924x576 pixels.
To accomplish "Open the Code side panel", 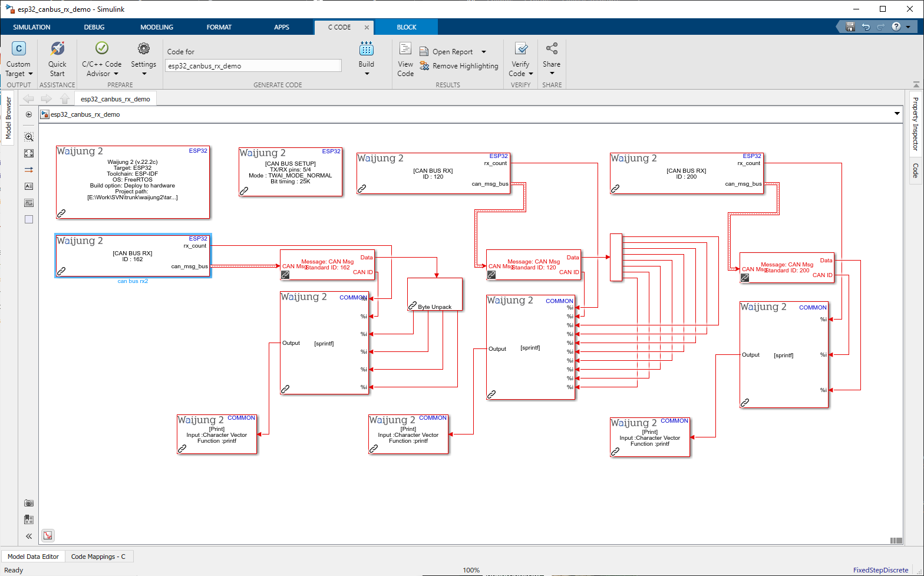I will [915, 170].
